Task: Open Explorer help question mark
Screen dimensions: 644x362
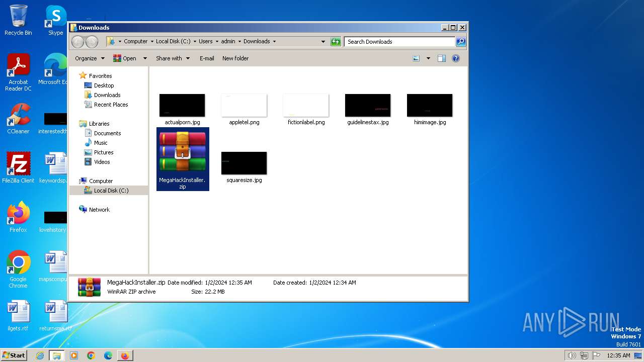Action: coord(455,58)
